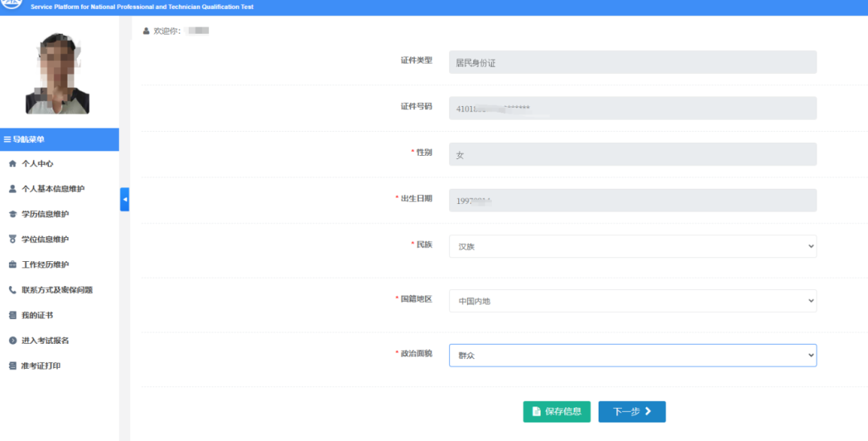The image size is (868, 441).
Task: Click the hamburger icon in 导航菜单 header
Action: point(7,140)
